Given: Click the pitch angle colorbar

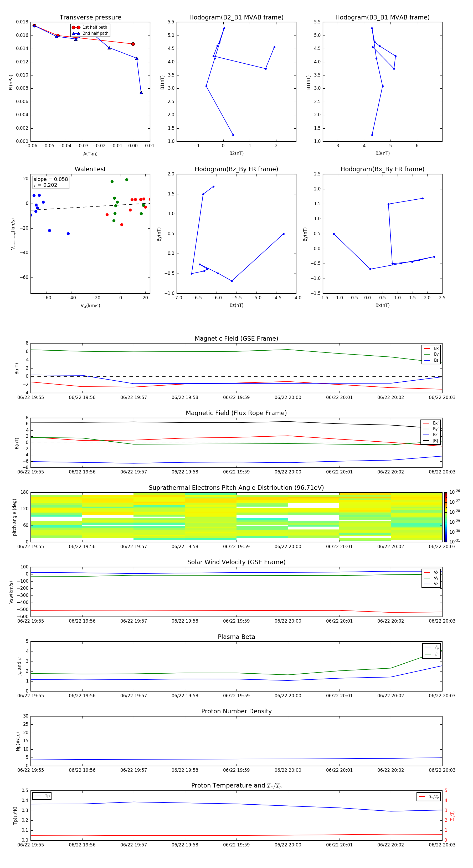Looking at the screenshot, I should coord(445,517).
